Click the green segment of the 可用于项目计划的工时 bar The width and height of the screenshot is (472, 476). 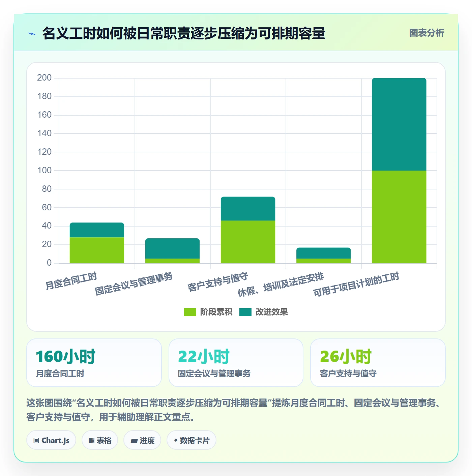(x=399, y=217)
